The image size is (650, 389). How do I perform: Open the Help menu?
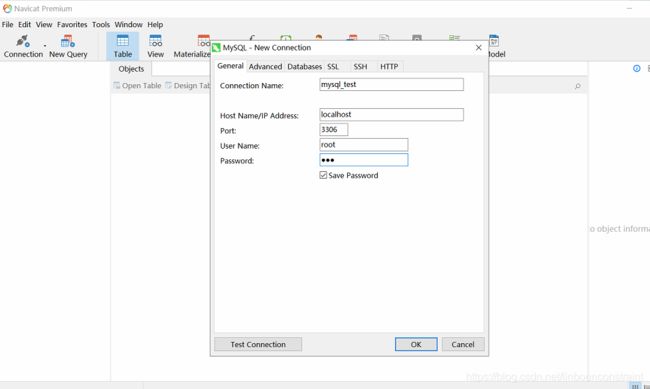point(155,24)
